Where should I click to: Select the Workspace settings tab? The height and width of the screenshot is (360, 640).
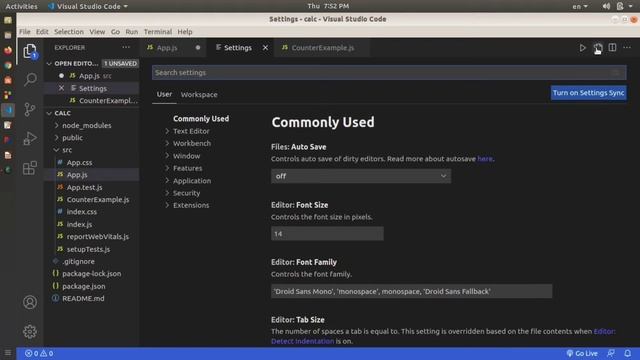[x=199, y=94]
